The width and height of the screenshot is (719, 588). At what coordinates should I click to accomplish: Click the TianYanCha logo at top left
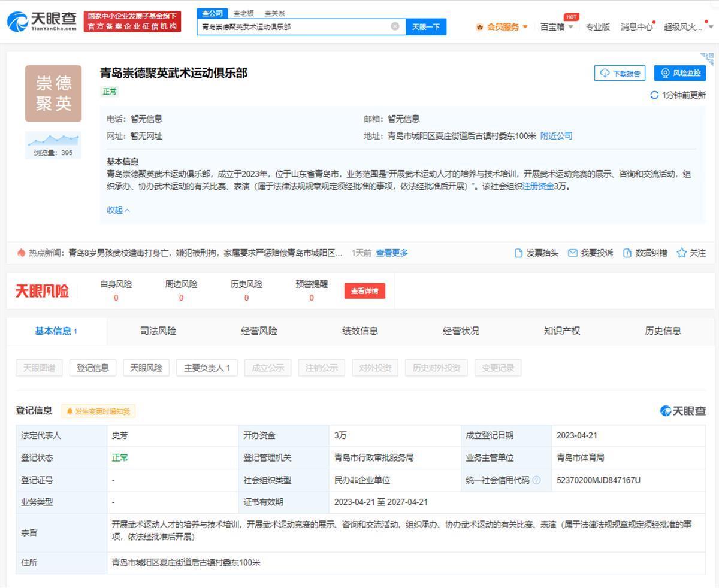click(x=42, y=22)
